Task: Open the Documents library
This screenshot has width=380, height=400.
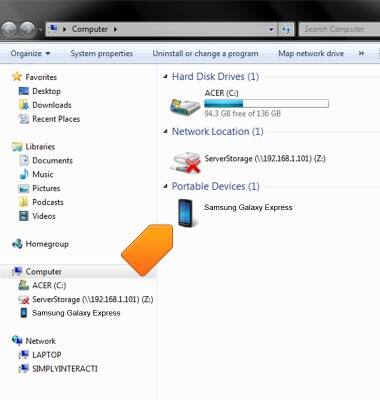Action: [x=52, y=160]
